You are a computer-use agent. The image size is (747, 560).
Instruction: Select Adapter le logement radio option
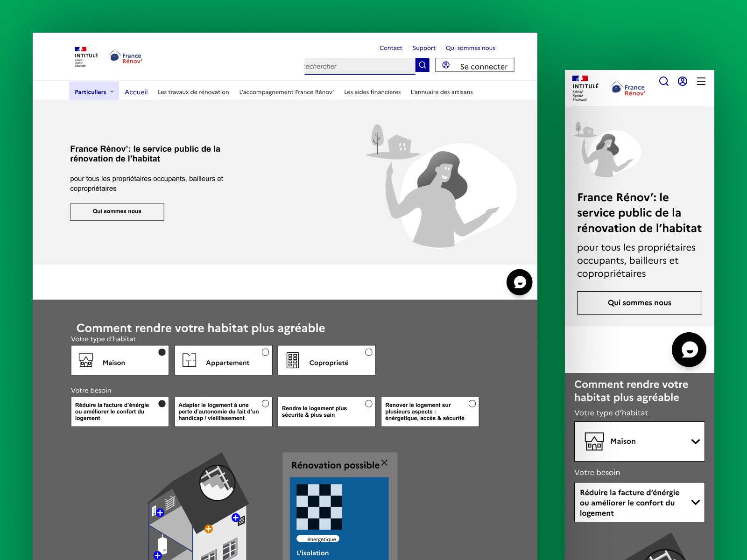pos(265,404)
